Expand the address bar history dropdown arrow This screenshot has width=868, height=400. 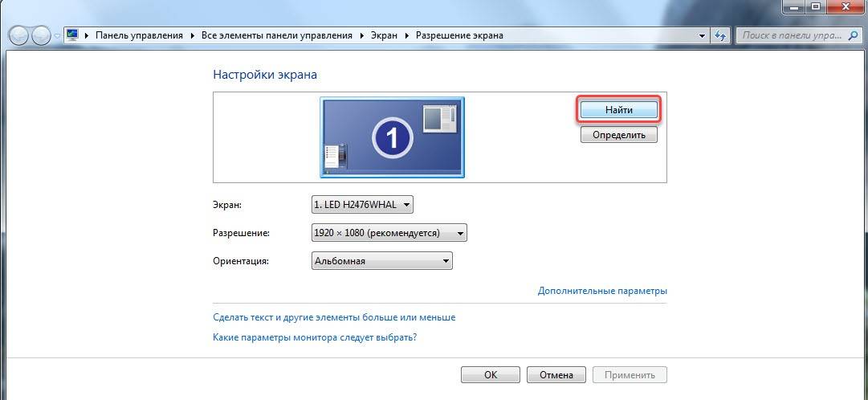[x=702, y=35]
